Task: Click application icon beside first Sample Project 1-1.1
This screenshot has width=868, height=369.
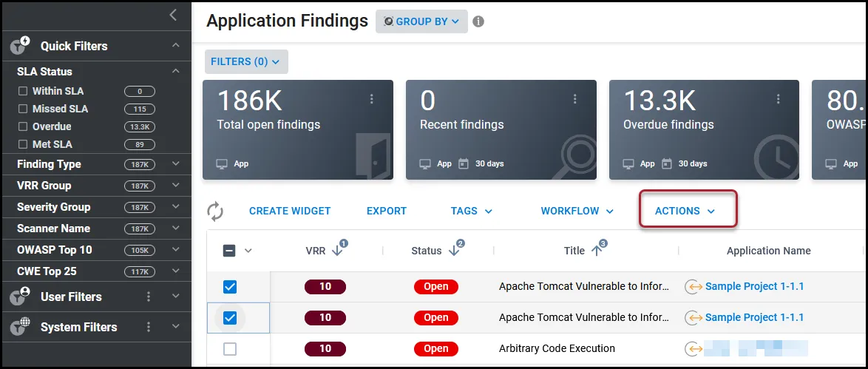Action: coord(694,286)
